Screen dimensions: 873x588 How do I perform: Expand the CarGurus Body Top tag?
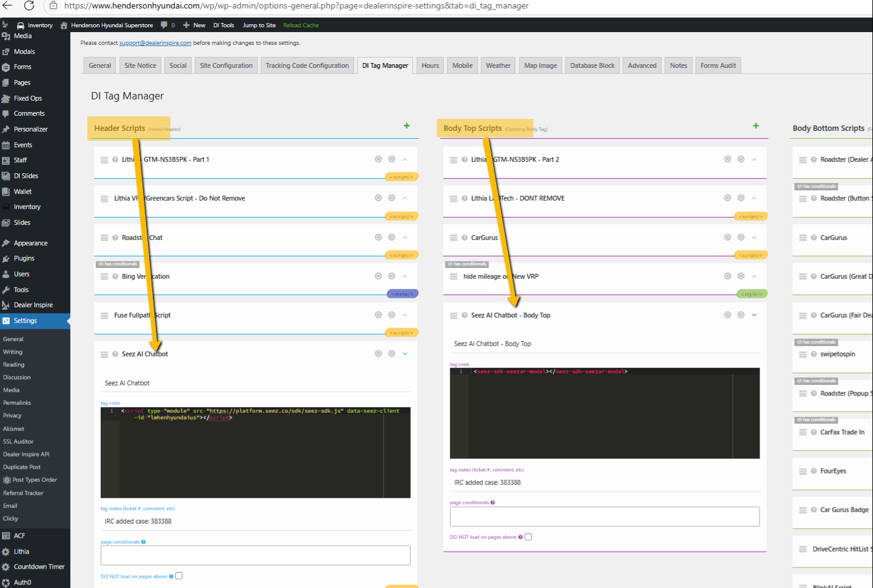(754, 238)
